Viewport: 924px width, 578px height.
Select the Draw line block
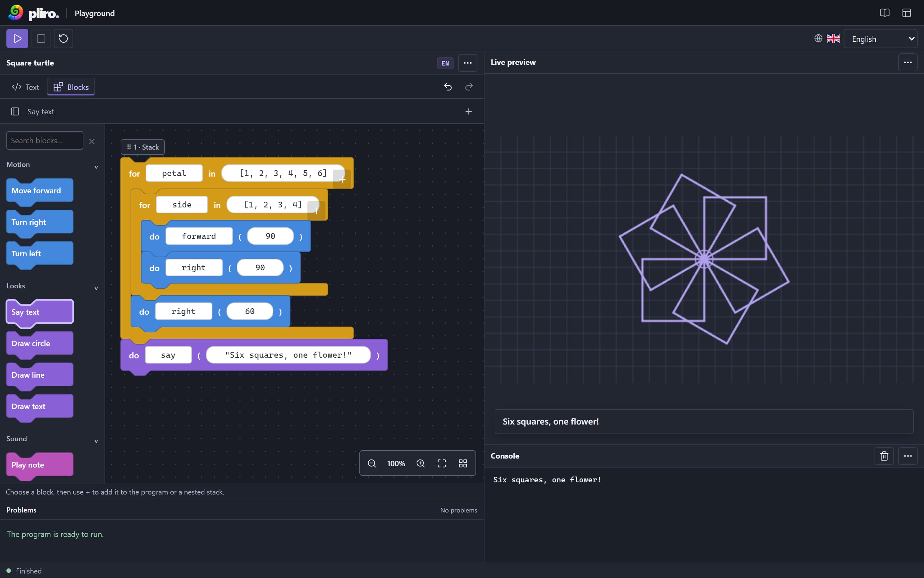[40, 375]
